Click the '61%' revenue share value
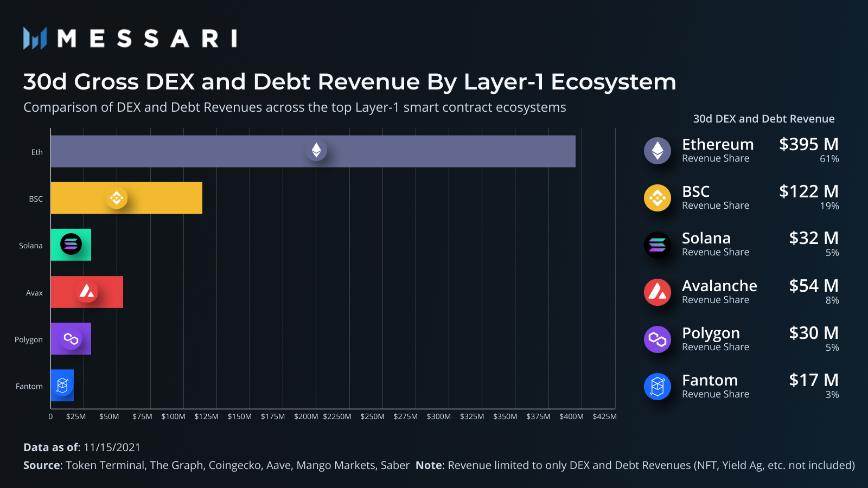This screenshot has width=868, height=488. point(829,159)
